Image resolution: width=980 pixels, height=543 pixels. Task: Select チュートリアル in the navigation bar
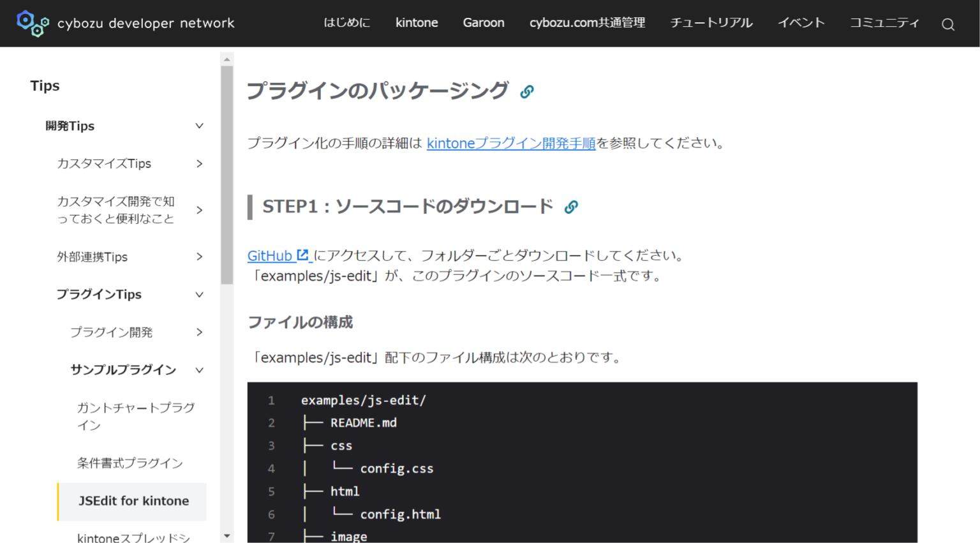click(711, 22)
